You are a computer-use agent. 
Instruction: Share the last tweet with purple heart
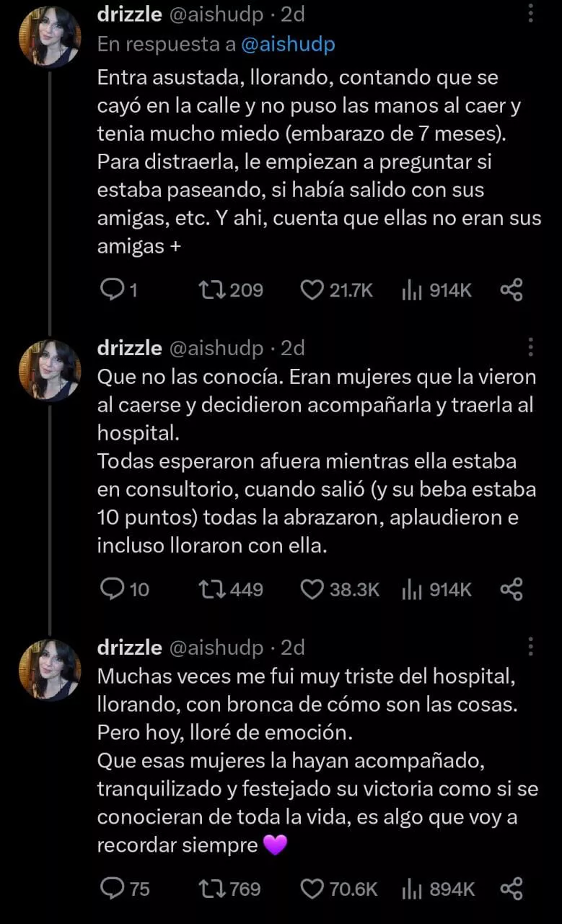point(511,889)
